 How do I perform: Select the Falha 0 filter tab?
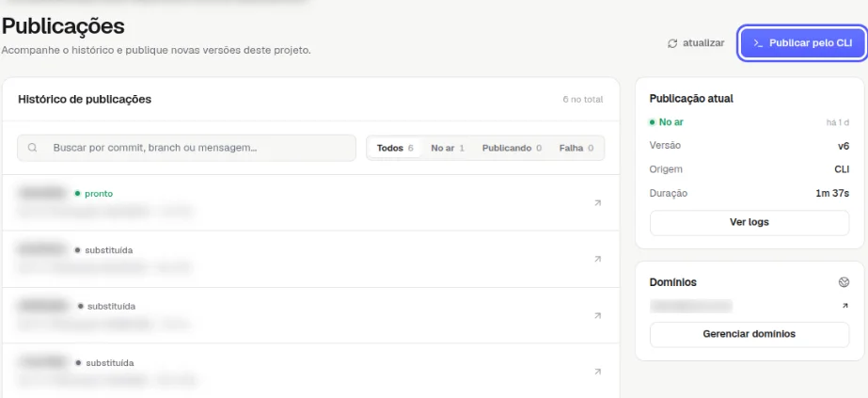[x=576, y=149]
